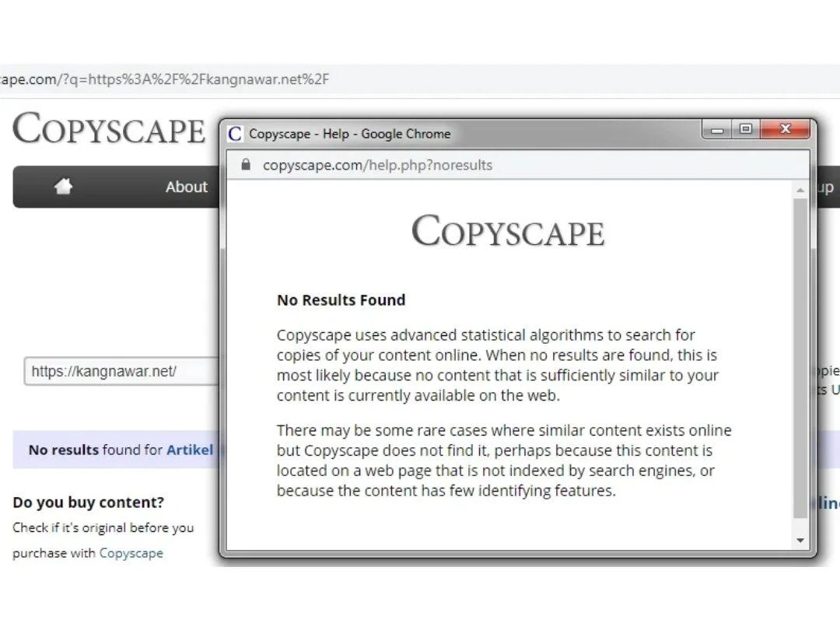Click the lock icon in popup address bar

point(246,164)
